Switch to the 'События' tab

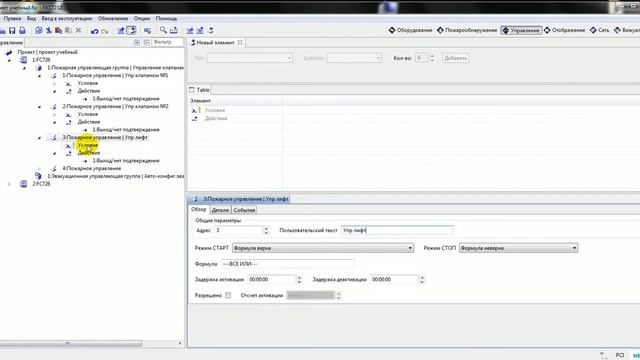click(244, 210)
